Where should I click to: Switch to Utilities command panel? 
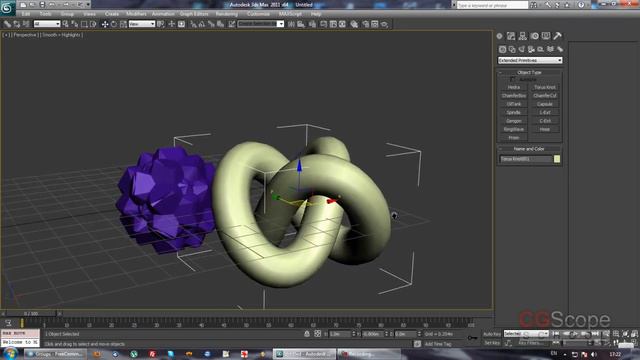(557, 36)
